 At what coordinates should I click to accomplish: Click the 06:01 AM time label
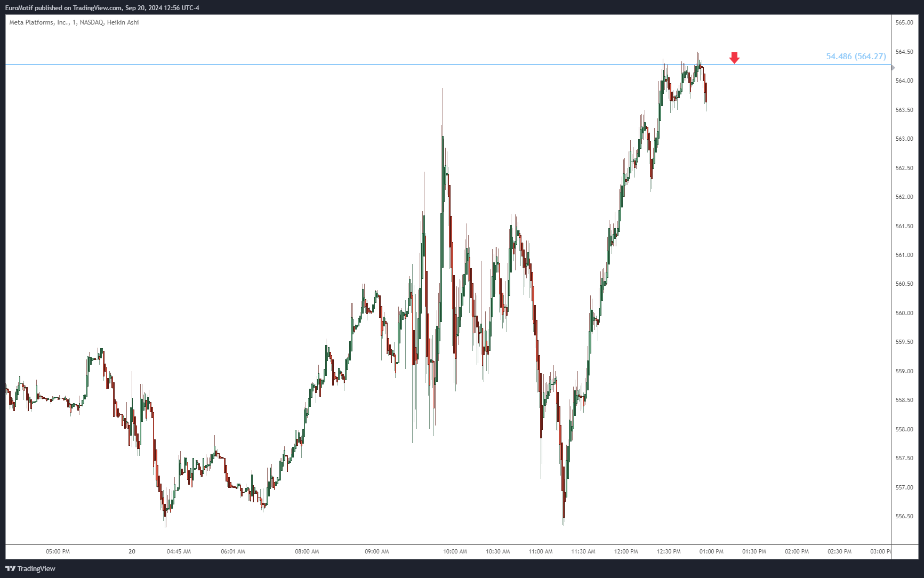click(x=233, y=551)
